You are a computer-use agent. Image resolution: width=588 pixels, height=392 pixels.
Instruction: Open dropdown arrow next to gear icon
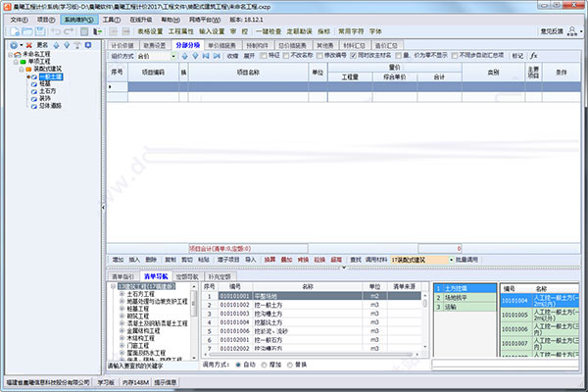(21, 45)
